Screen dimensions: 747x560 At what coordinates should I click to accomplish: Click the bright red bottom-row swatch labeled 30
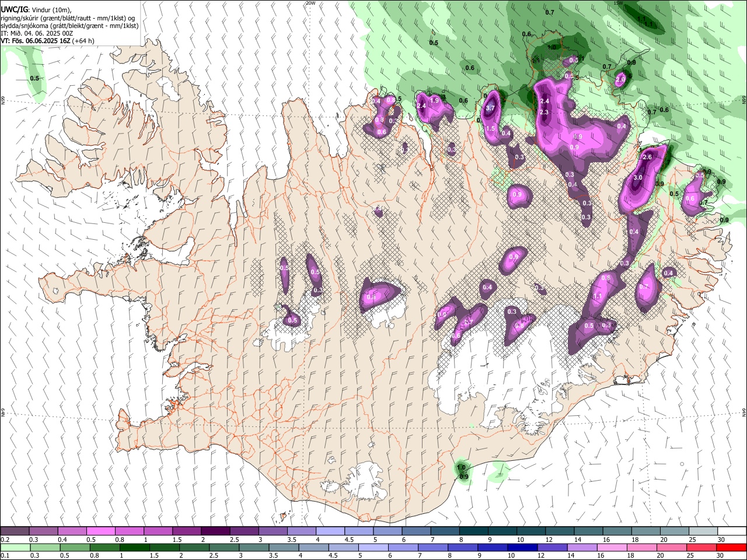click(x=732, y=547)
